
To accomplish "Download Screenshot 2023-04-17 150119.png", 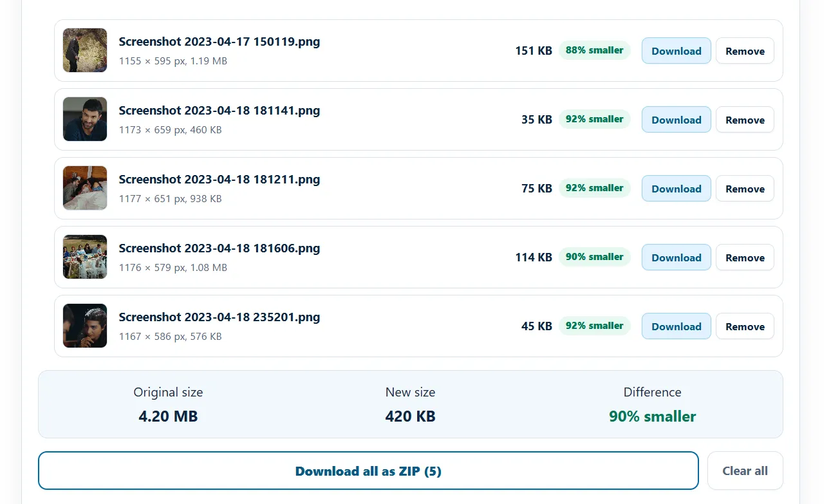I will point(676,51).
